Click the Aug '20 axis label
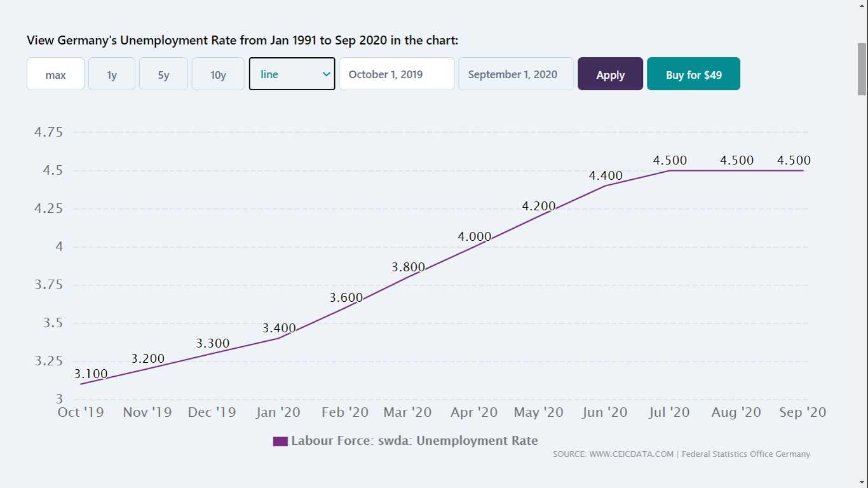The image size is (868, 488). [x=736, y=412]
